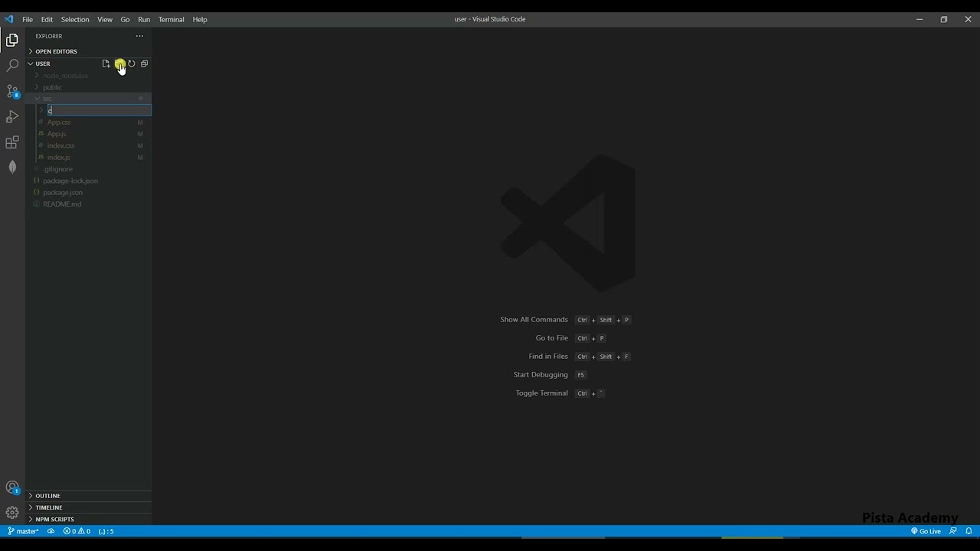Open package.json in the file tree

click(89, 193)
